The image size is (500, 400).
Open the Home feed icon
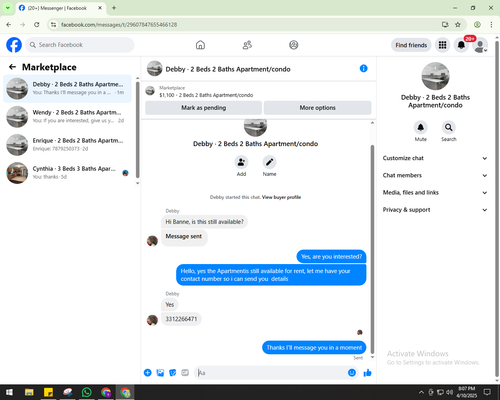(x=200, y=45)
